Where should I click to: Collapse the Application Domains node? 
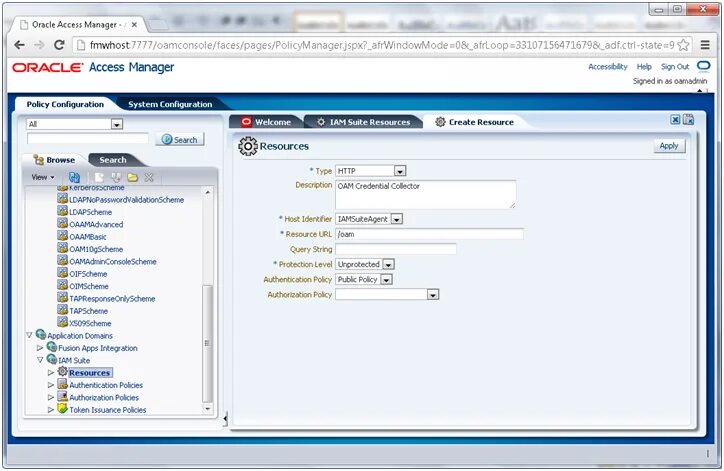point(30,335)
